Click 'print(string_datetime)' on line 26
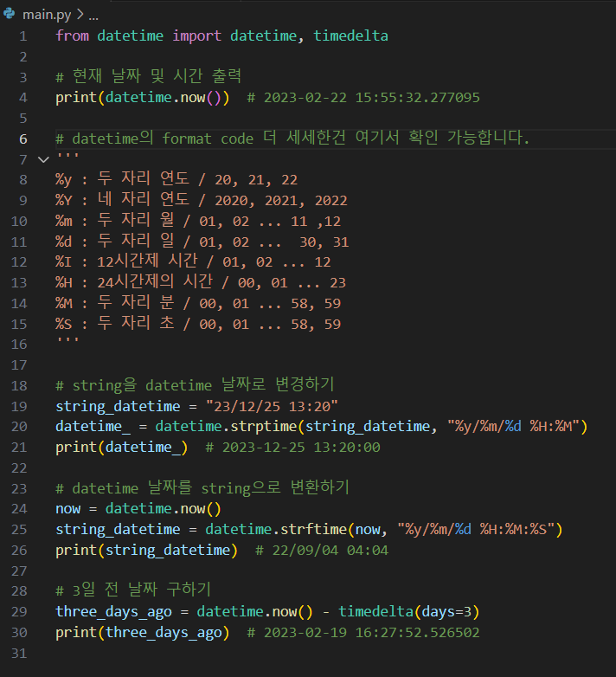Screen dimensions: 616x677 147,551
